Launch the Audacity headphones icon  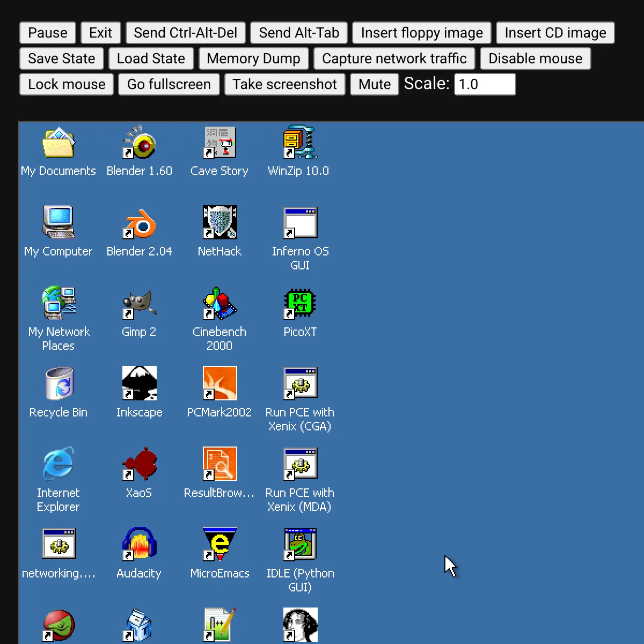(139, 545)
